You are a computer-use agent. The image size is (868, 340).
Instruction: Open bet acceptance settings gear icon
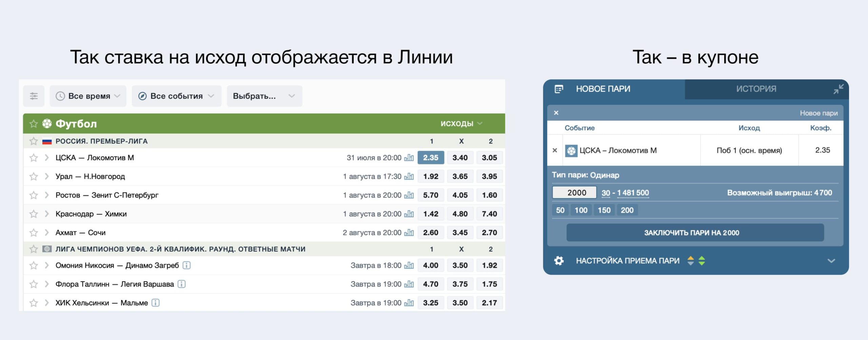pyautogui.click(x=559, y=261)
